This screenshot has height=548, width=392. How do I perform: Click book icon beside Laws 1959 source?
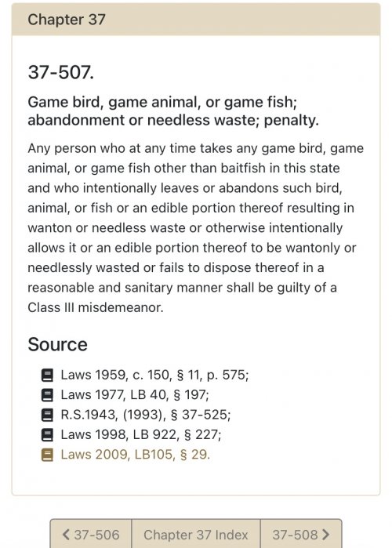pos(47,376)
